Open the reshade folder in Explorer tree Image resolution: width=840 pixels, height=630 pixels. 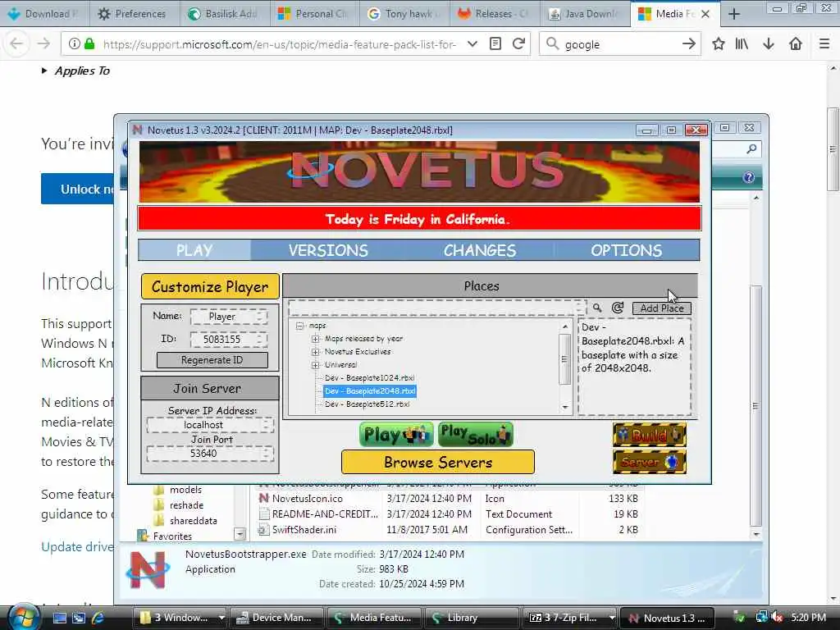[x=186, y=505]
